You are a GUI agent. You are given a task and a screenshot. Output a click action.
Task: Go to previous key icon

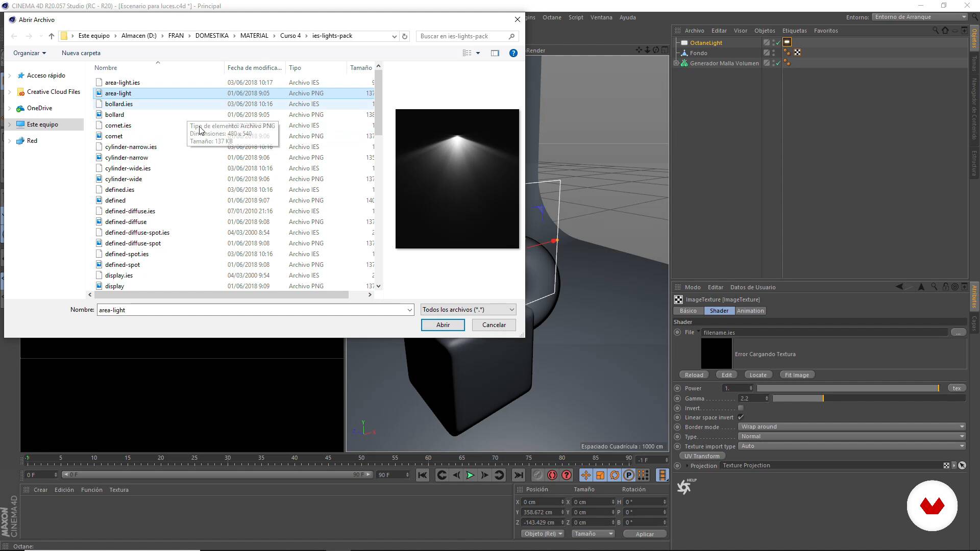click(442, 475)
